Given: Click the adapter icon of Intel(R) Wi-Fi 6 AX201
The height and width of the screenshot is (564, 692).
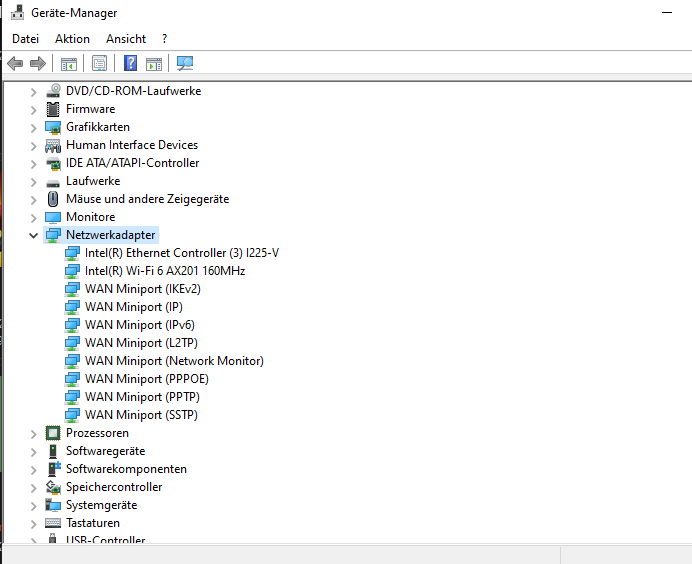Looking at the screenshot, I should click(x=72, y=271).
